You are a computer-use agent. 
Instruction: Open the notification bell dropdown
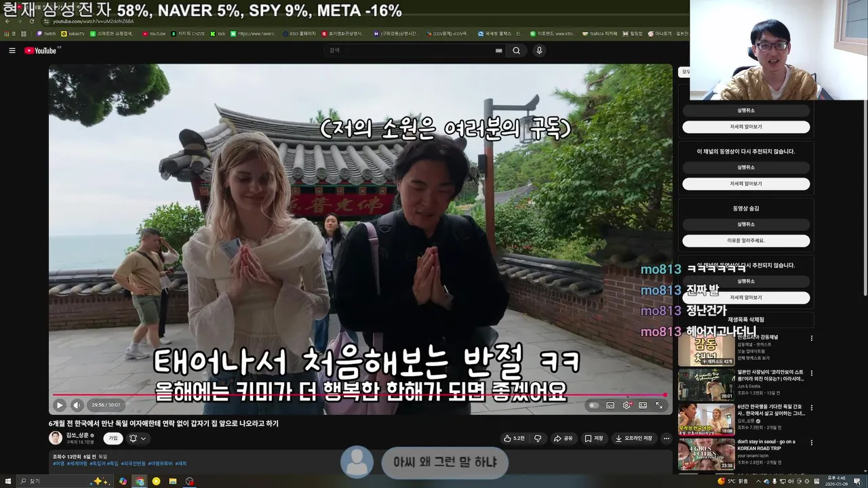pyautogui.click(x=137, y=439)
